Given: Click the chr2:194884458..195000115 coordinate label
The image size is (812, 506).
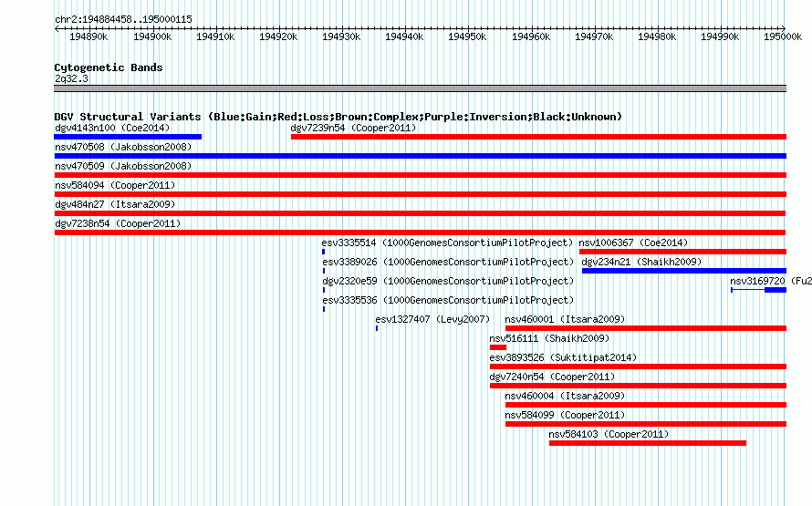Looking at the screenshot, I should (123, 19).
